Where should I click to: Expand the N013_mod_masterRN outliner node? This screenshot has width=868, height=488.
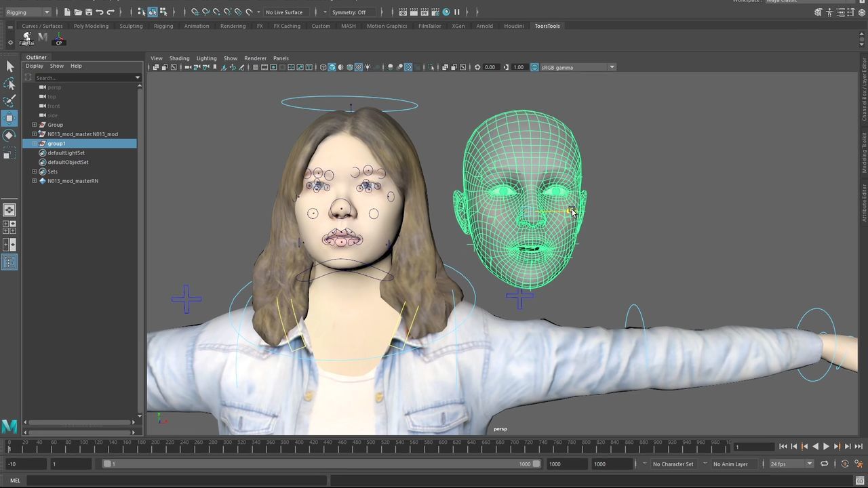(x=35, y=181)
